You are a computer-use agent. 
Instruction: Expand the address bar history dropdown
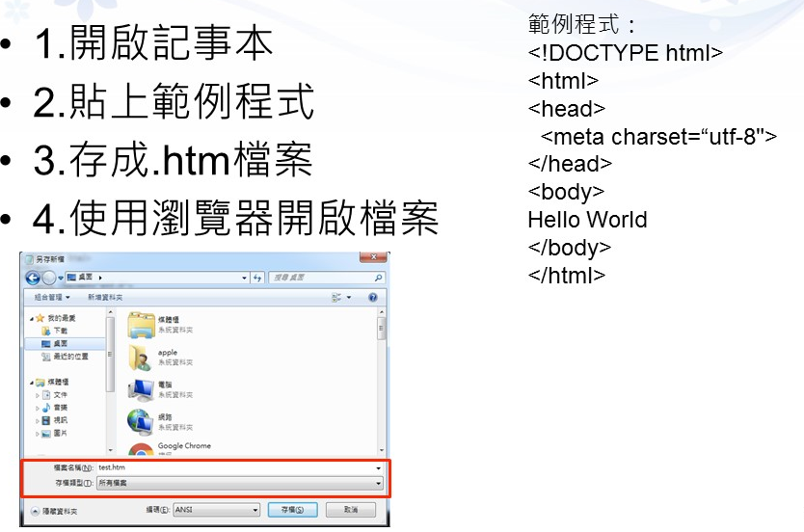[244, 278]
